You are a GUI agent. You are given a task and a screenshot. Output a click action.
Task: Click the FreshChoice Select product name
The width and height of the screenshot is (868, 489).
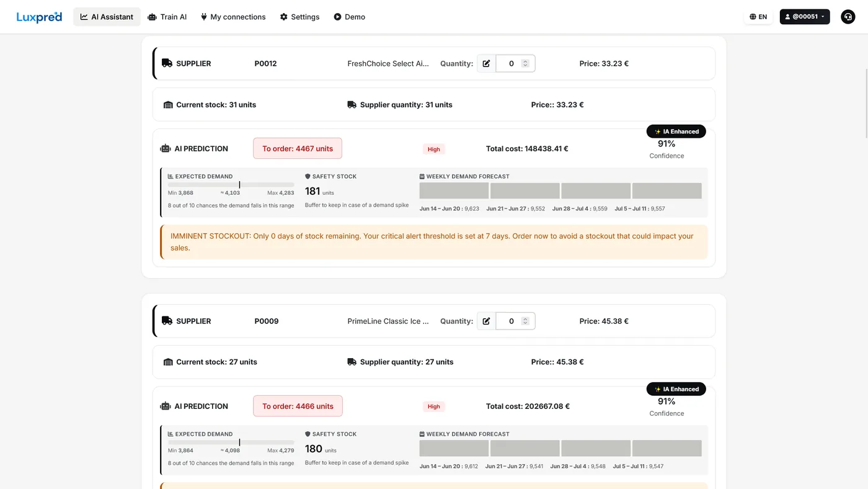[388, 63]
